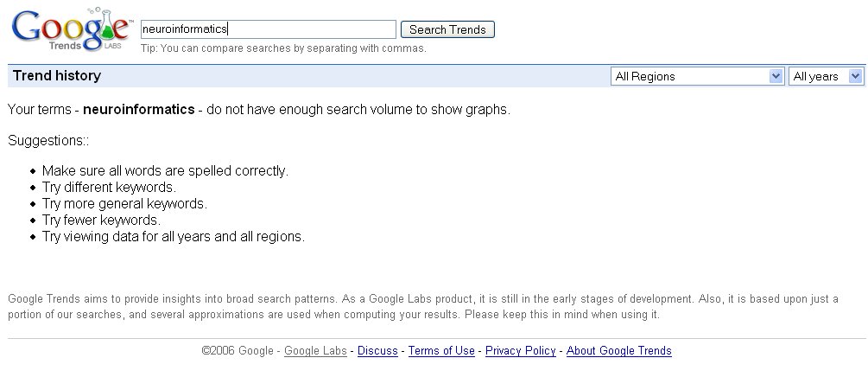Click the comma-separation tip under the search box
Viewport: 868px width, 377px height.
(283, 48)
